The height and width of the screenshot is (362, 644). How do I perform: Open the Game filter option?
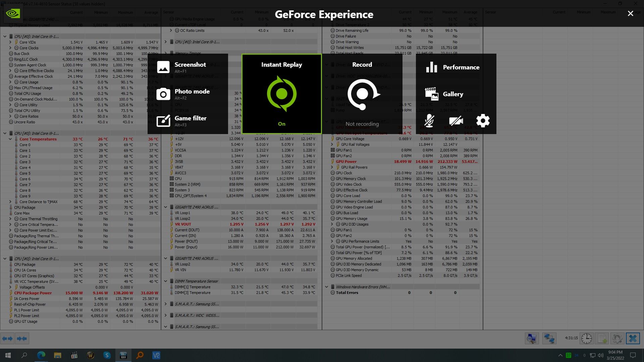[188, 121]
